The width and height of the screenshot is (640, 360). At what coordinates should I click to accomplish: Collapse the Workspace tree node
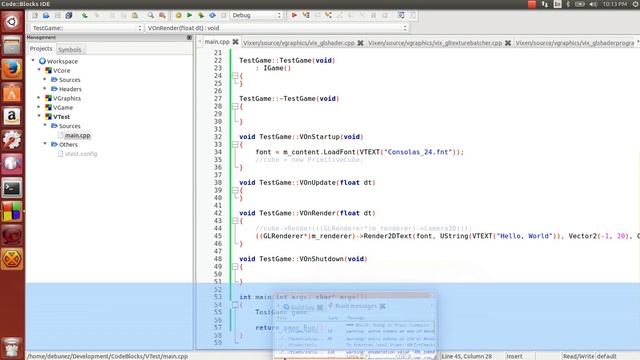[33, 60]
